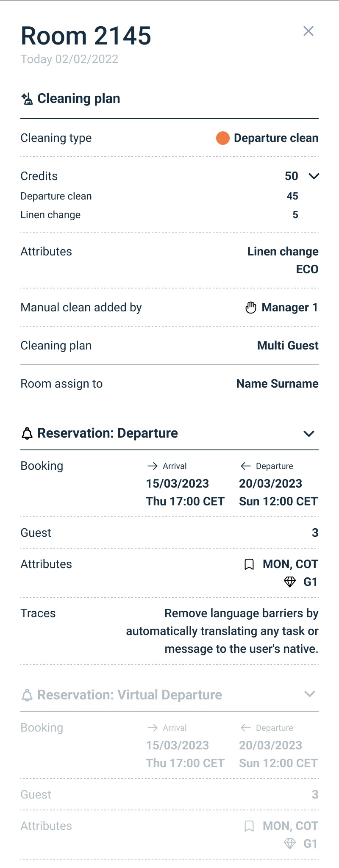
Task: Click the Reservation: Virtual Departure heading
Action: pyautogui.click(x=130, y=695)
